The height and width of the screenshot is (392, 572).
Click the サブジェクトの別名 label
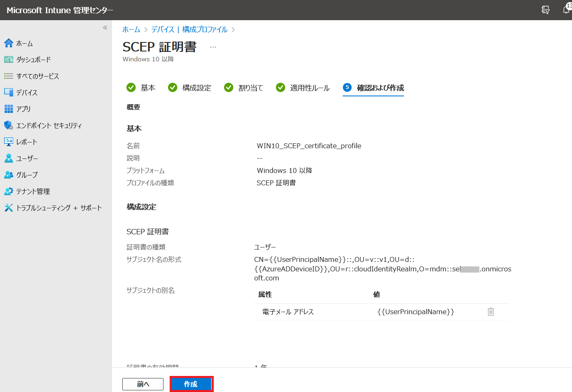pyautogui.click(x=150, y=290)
